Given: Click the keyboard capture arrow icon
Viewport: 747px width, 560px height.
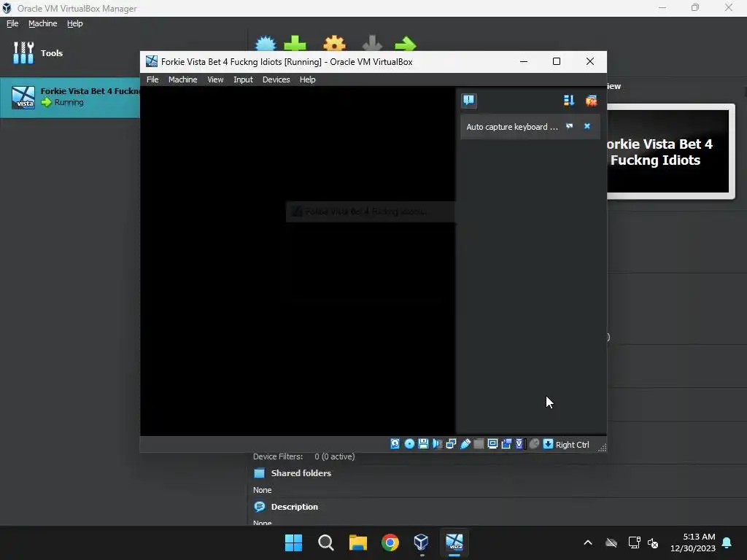Looking at the screenshot, I should point(548,444).
